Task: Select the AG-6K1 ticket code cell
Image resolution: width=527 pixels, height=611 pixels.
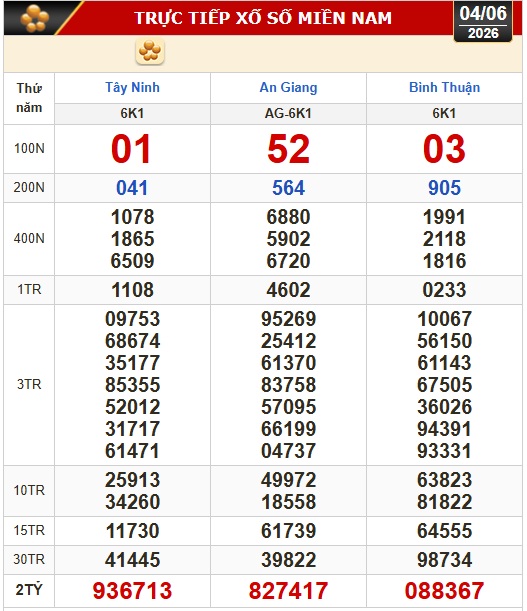Action: (288, 113)
